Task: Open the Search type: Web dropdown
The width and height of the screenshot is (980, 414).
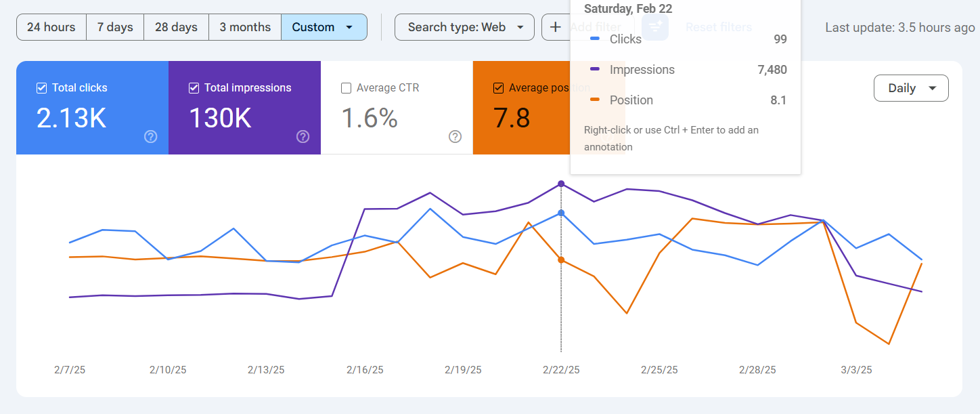Action: 464,27
